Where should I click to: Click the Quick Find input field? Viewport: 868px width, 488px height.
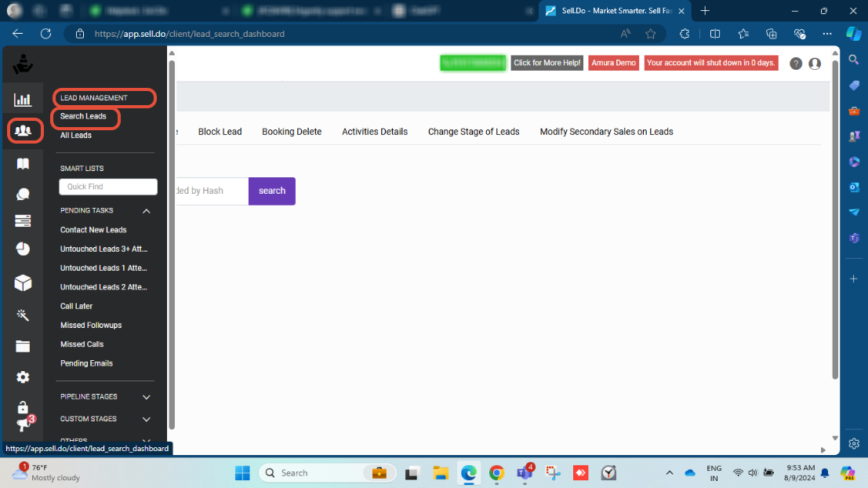click(108, 187)
